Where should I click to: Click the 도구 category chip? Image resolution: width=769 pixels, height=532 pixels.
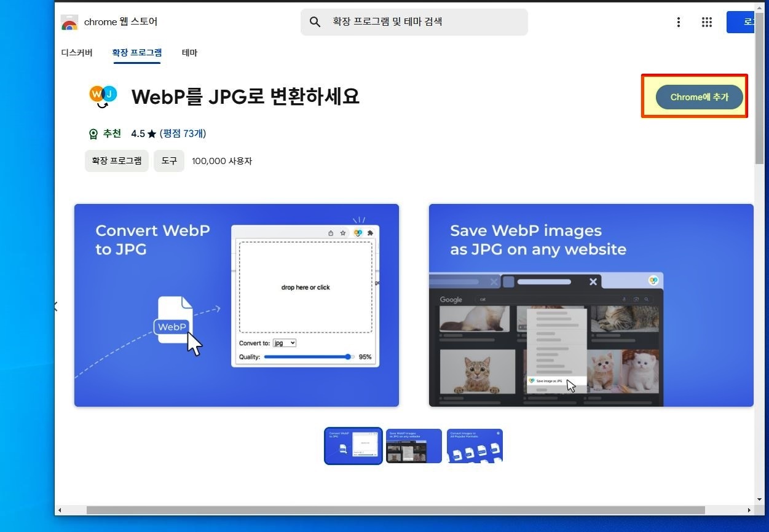pyautogui.click(x=169, y=161)
